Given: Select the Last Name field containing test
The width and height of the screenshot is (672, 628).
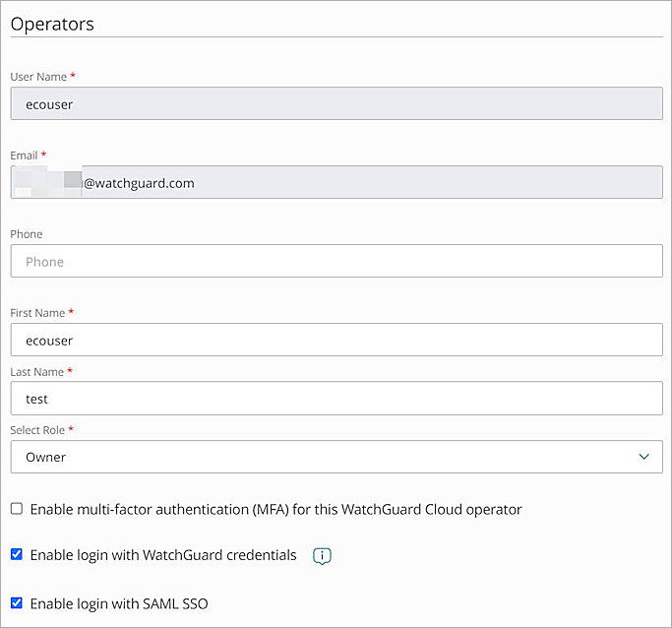Looking at the screenshot, I should tap(336, 399).
